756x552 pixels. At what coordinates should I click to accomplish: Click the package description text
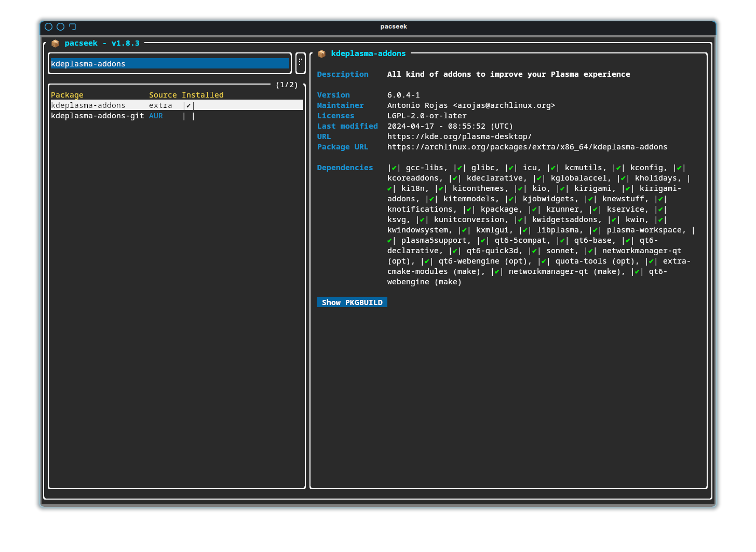[x=508, y=74]
